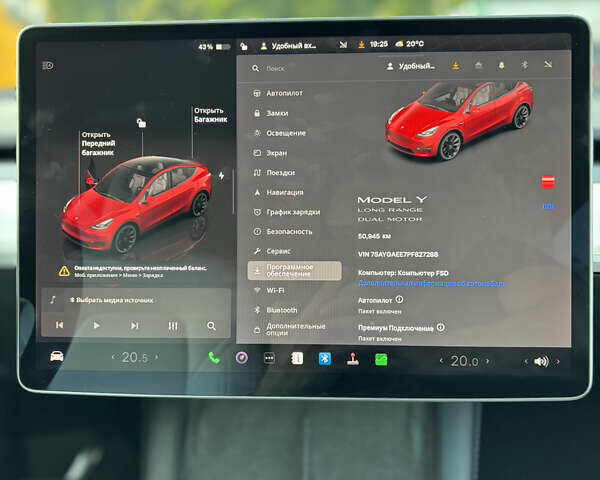600x480 pixels.
Task: Tap the status bar software download arrow
Action: pyautogui.click(x=361, y=45)
